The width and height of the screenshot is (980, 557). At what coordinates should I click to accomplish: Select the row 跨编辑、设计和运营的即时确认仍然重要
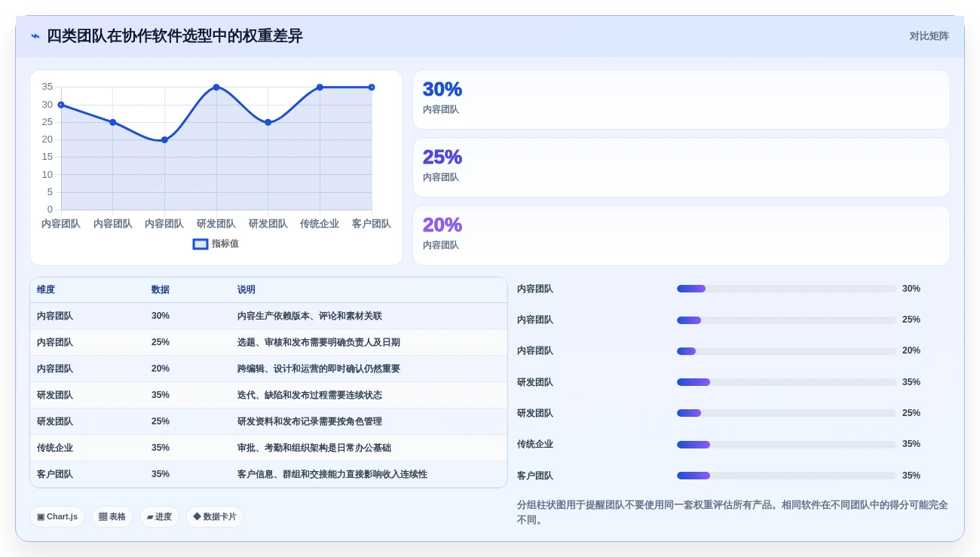[x=268, y=369]
